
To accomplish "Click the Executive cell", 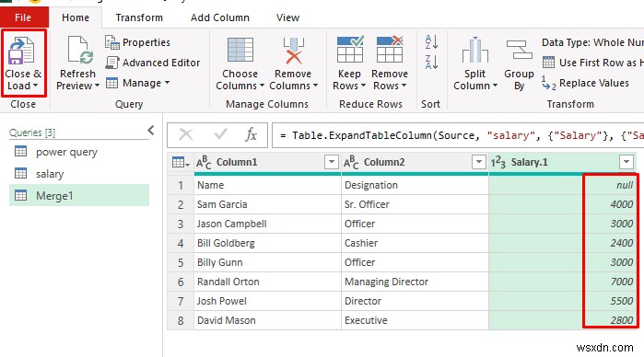I will tap(415, 320).
